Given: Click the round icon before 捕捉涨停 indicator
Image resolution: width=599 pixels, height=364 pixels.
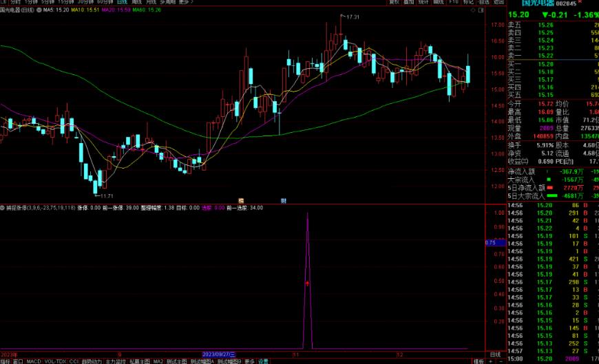Looking at the screenshot, I should (x=3, y=208).
